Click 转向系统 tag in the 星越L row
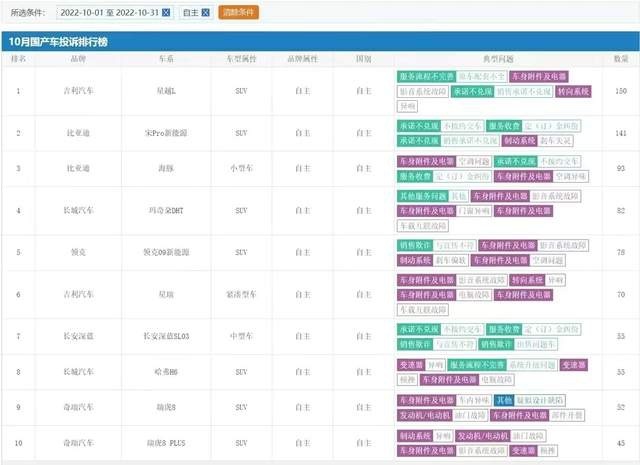The height and width of the screenshot is (465, 640). pyautogui.click(x=573, y=91)
